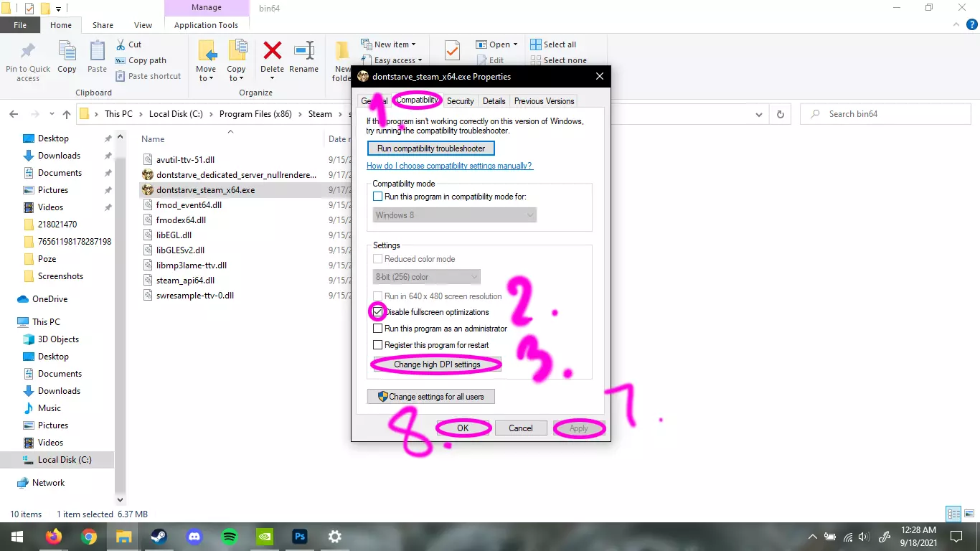Open the Screenshots folder in the navigation pane
This screenshot has height=551, width=980.
click(x=60, y=276)
